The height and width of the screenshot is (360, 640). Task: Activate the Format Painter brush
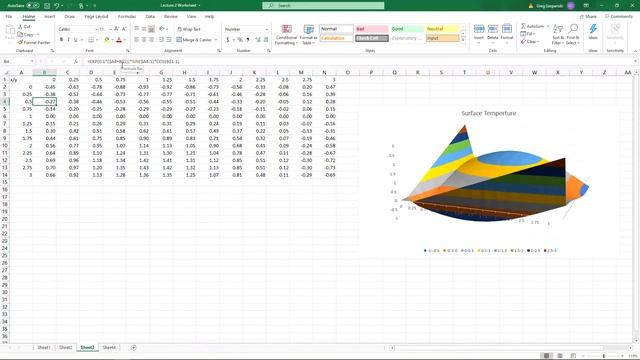[x=34, y=42]
